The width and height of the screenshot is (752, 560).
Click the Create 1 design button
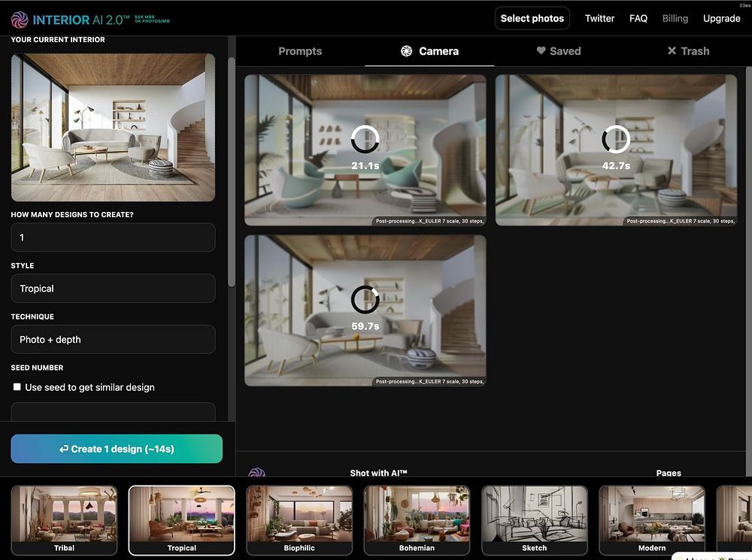pyautogui.click(x=117, y=449)
